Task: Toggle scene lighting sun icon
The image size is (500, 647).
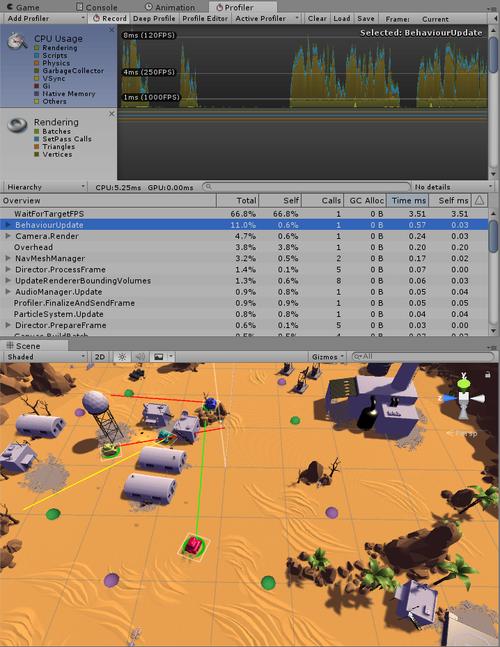Action: tap(122, 357)
